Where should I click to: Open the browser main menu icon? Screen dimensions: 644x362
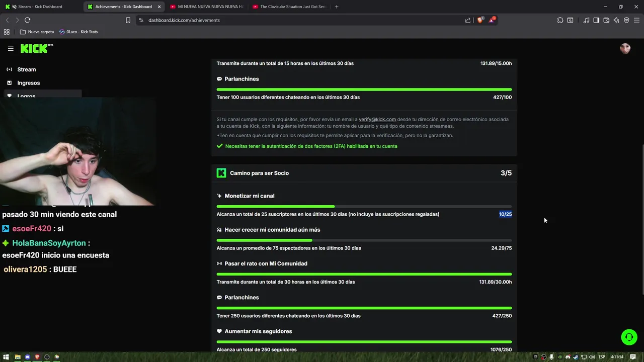pyautogui.click(x=636, y=20)
